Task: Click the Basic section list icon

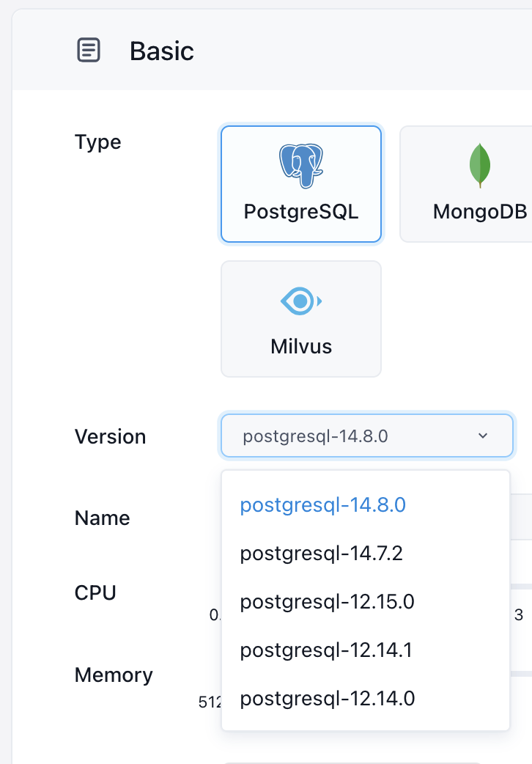Action: [x=89, y=51]
